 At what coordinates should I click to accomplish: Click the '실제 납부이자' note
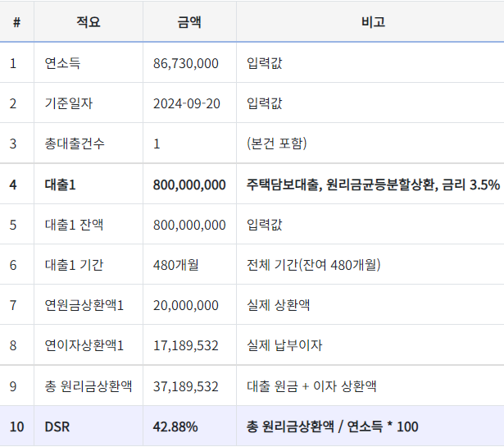[x=284, y=345]
